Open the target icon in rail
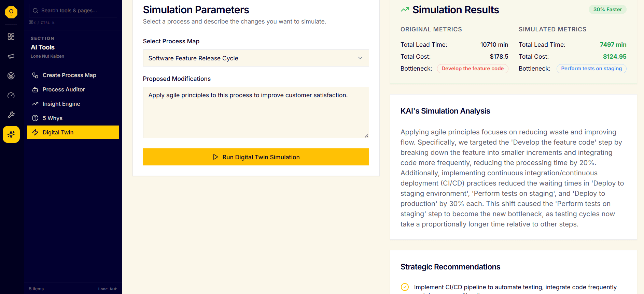The height and width of the screenshot is (294, 644). (x=11, y=76)
